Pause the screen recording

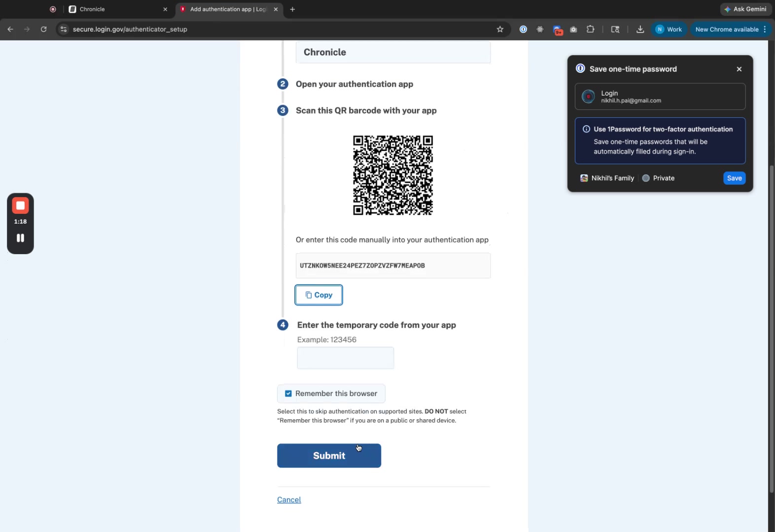coord(20,238)
